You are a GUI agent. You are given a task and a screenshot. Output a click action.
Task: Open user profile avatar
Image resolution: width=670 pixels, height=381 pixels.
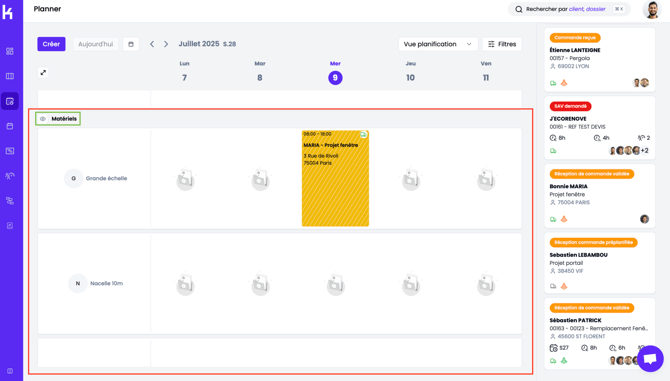(x=652, y=9)
